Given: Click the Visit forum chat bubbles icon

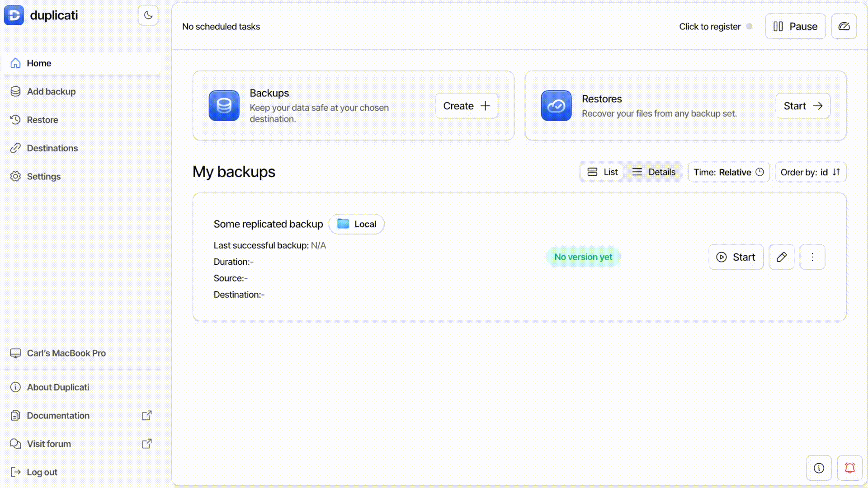Looking at the screenshot, I should 16,444.
